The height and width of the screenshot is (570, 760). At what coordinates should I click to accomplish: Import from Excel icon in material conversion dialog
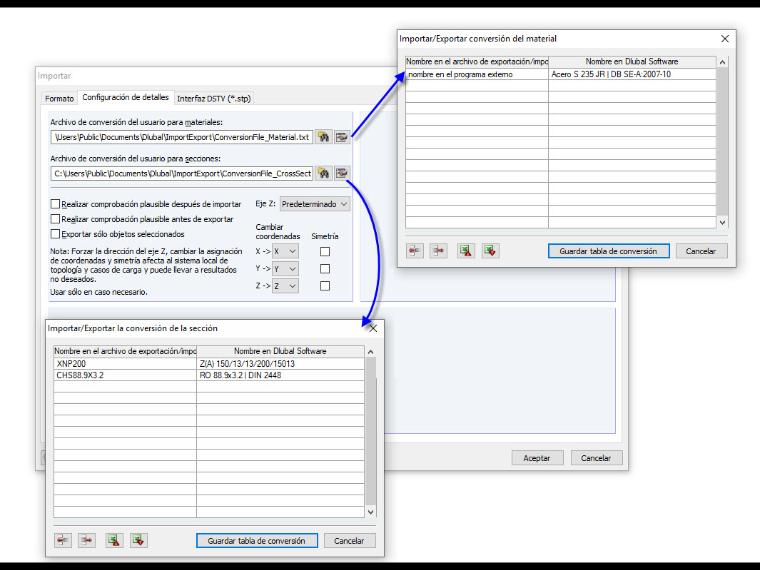pyautogui.click(x=490, y=251)
